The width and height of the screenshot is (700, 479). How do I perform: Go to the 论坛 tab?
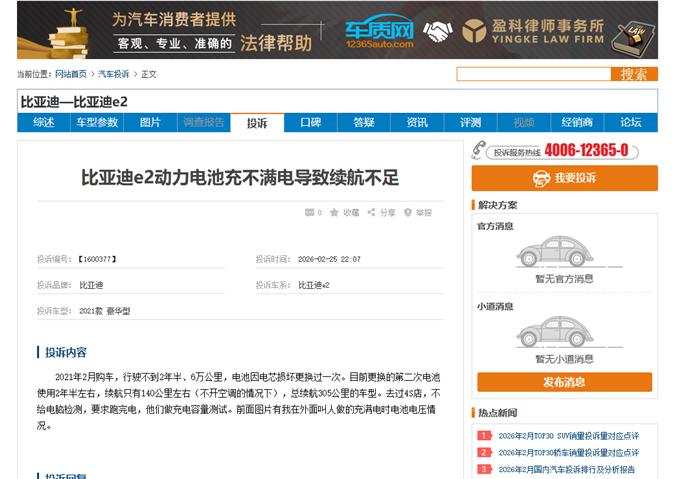pyautogui.click(x=631, y=122)
